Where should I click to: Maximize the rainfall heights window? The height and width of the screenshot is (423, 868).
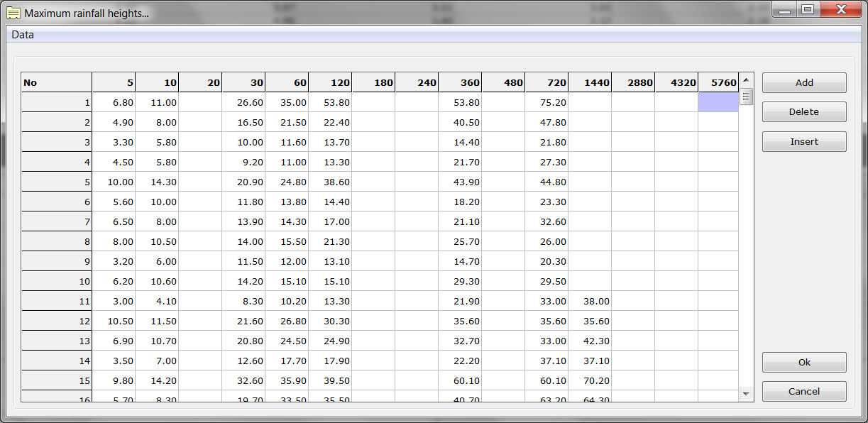tap(807, 10)
